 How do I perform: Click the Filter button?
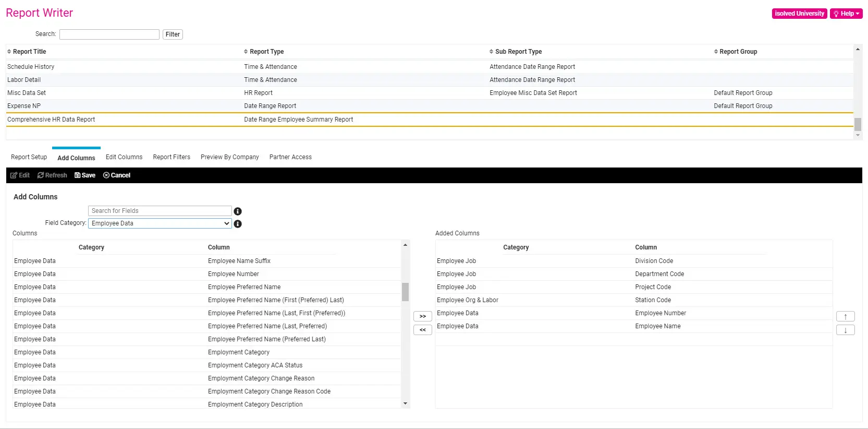point(173,34)
